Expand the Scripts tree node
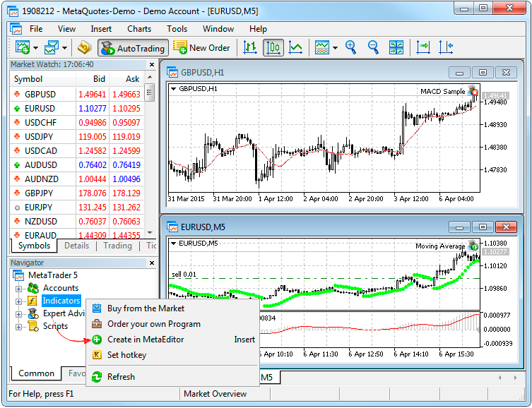This screenshot has width=532, height=408. pos(18,327)
